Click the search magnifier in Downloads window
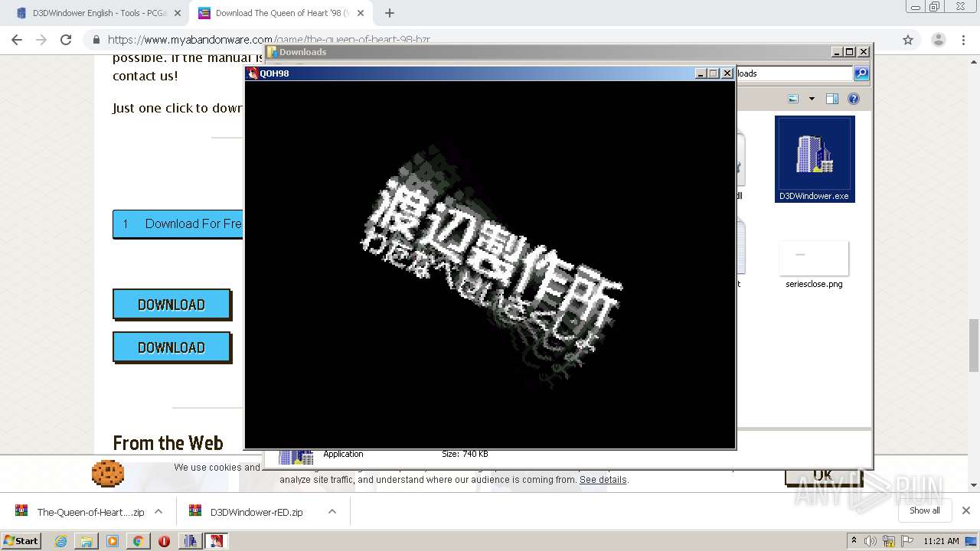This screenshot has width=980, height=551. click(861, 73)
